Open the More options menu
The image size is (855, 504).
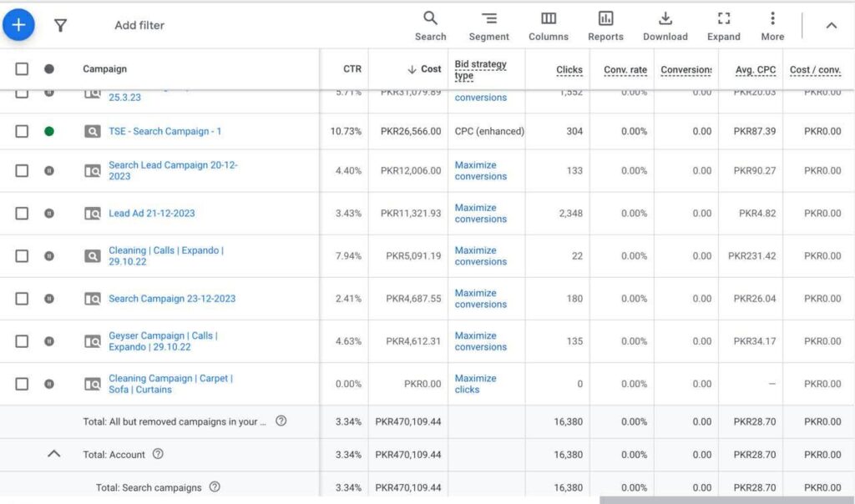click(x=772, y=26)
